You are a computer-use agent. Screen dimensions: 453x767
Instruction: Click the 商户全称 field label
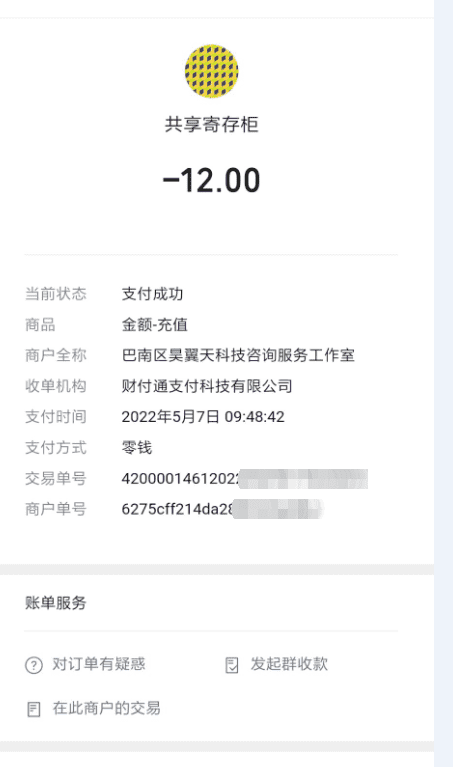click(x=56, y=355)
